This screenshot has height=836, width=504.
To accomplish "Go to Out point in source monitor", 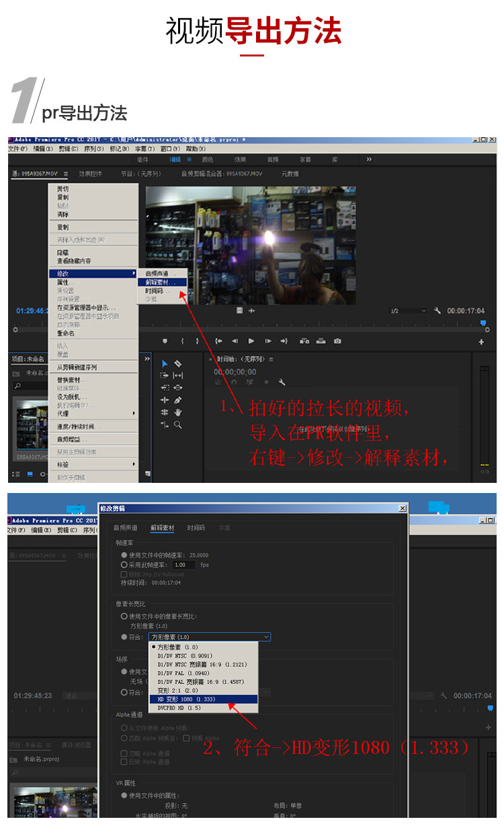I will tap(284, 341).
